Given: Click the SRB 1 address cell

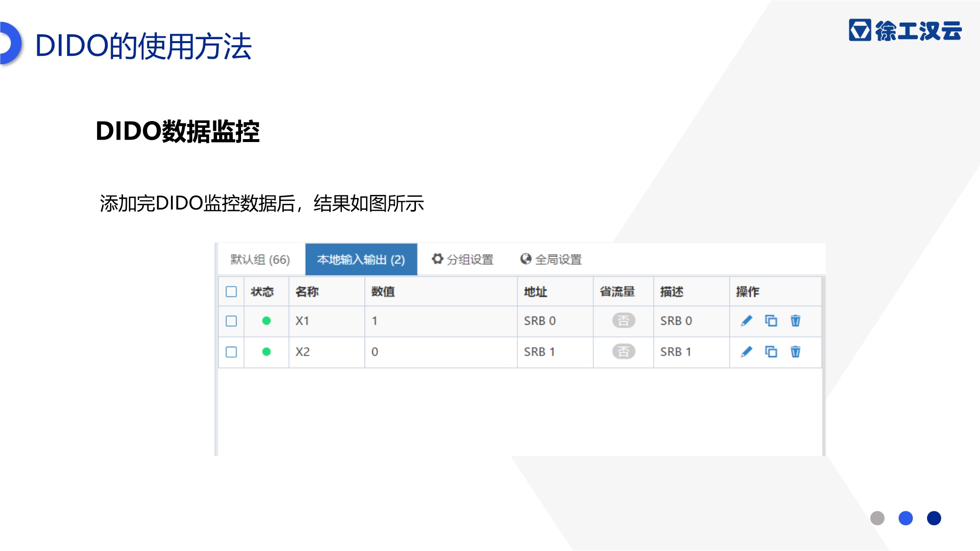Looking at the screenshot, I should coord(555,352).
